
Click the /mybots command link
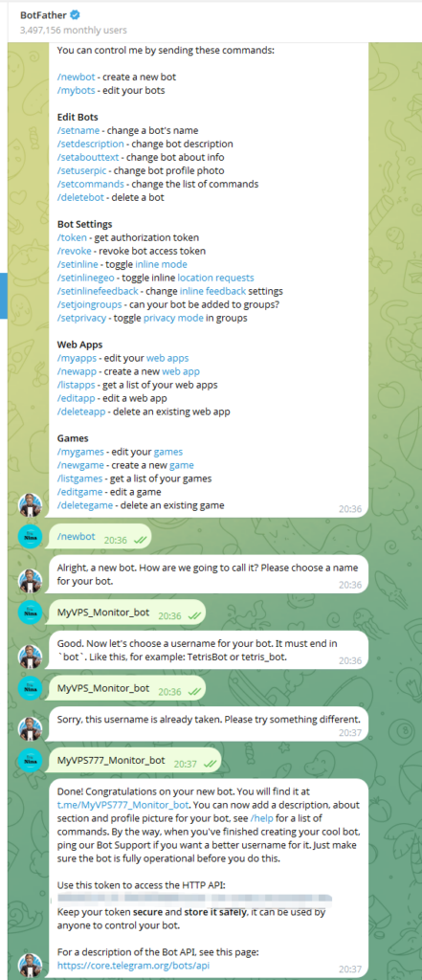coord(75,91)
